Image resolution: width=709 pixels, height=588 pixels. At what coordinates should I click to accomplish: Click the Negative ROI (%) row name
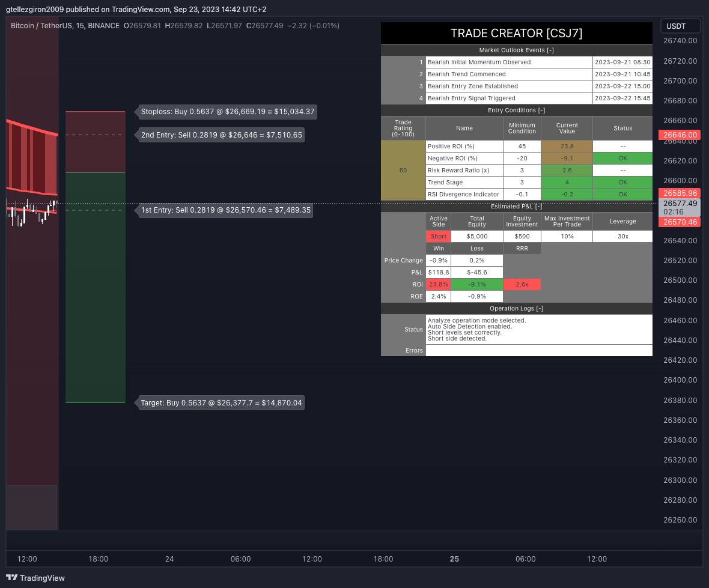[464, 158]
